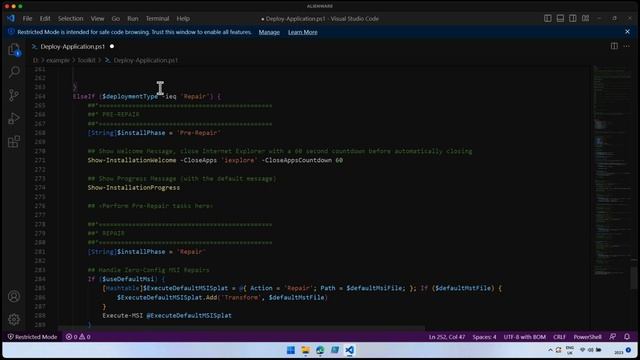This screenshot has width=640, height=360.
Task: Open the Explorer view in the activity bar
Action: pyautogui.click(x=14, y=50)
